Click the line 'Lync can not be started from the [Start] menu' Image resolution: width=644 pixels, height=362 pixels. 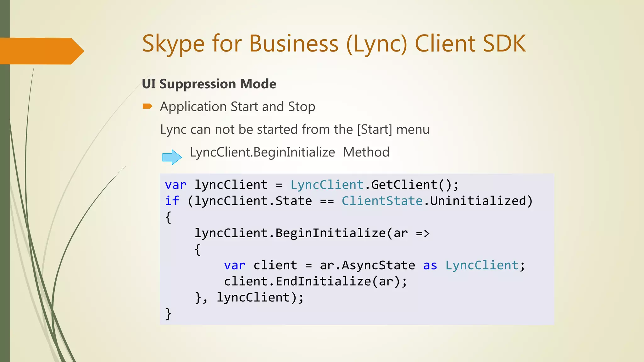click(x=295, y=129)
